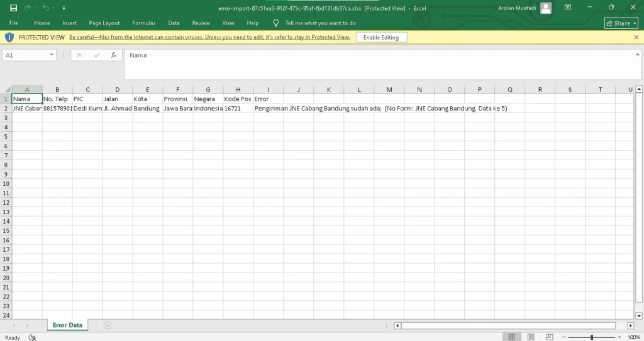Image resolution: width=644 pixels, height=341 pixels.
Task: Click the New Sheet plus icon
Action: tap(107, 325)
